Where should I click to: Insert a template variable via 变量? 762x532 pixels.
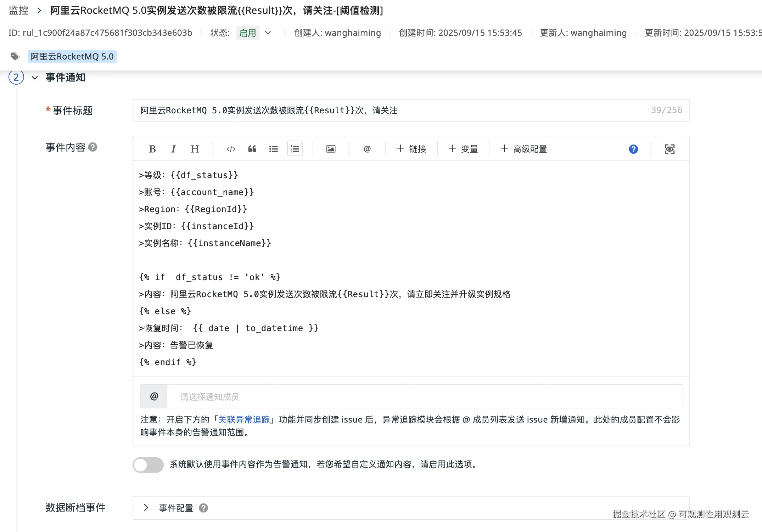click(463, 149)
